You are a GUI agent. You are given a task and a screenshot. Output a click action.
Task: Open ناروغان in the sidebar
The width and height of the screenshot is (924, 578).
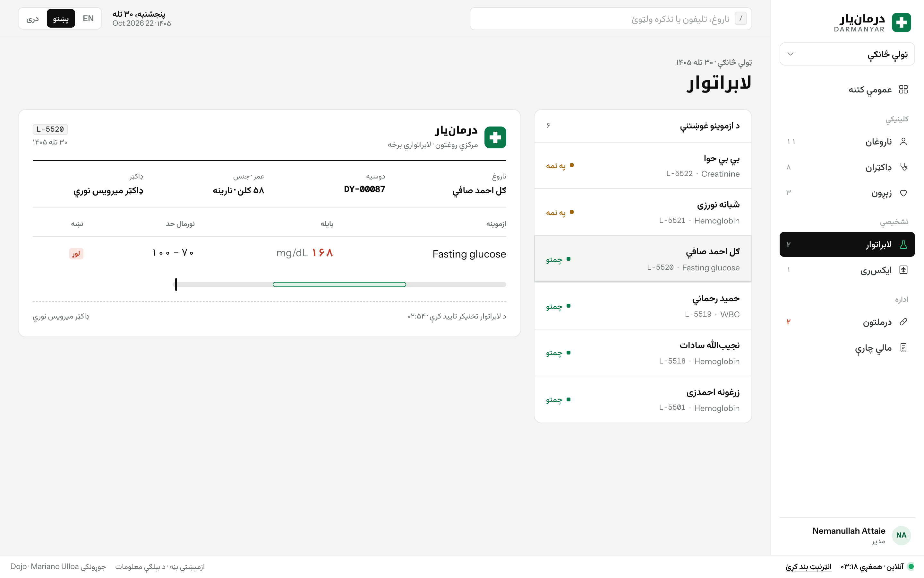coord(847,141)
